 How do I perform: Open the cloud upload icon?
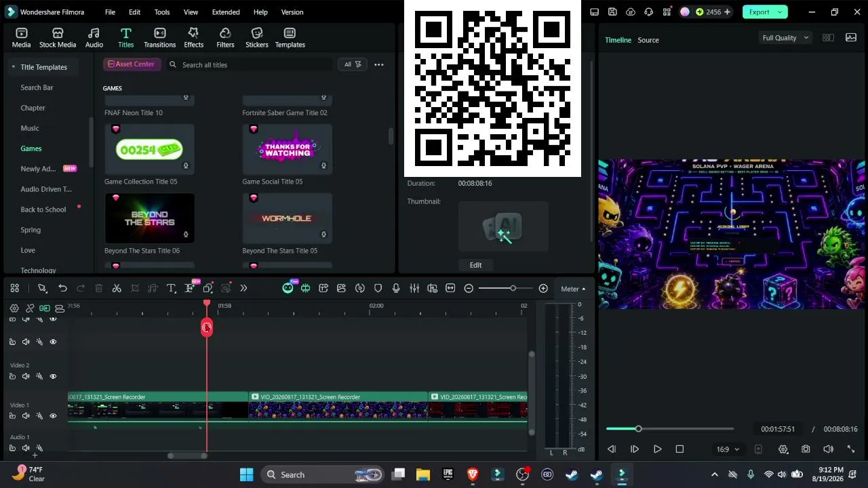click(x=631, y=12)
